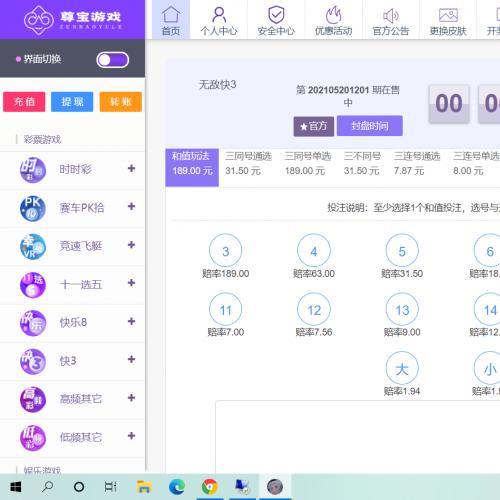500x500 pixels.
Task: Open 优惠活动 flame icon
Action: (x=333, y=15)
